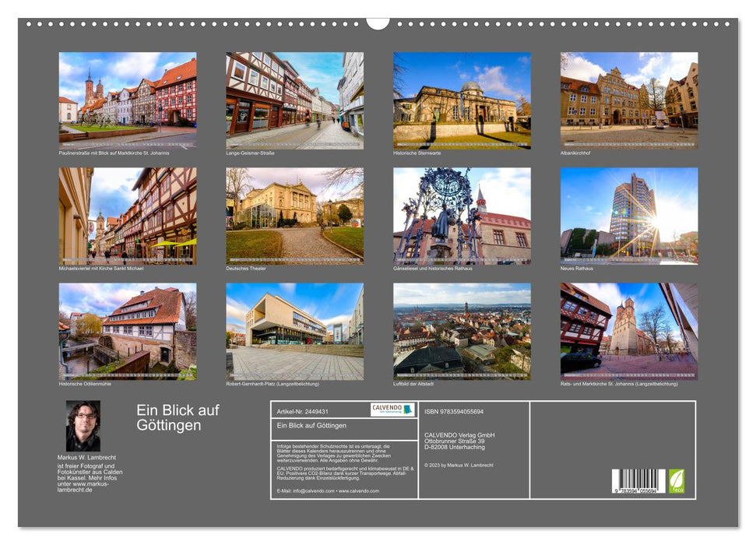Click the photographer bio paragraph
Screen dimensions: 756x545
pos(90,478)
